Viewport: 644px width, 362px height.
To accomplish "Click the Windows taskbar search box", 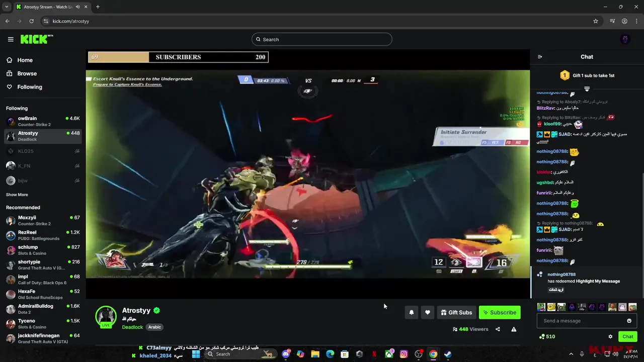I will pos(240,354).
